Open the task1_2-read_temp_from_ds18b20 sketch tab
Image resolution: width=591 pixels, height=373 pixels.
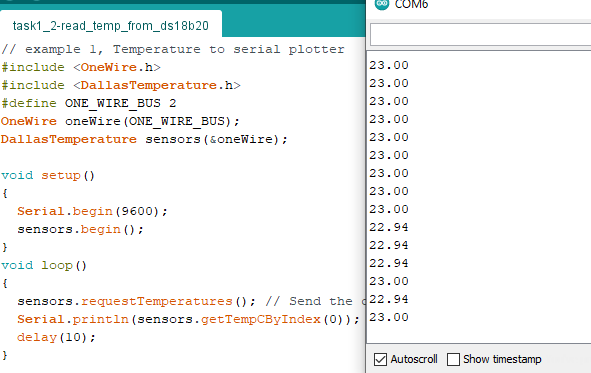coord(111,25)
